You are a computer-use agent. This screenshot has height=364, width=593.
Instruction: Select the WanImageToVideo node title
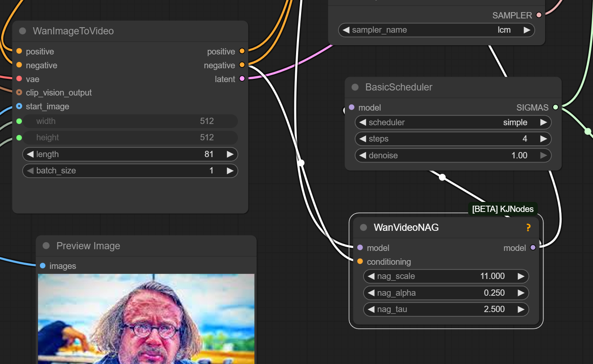click(73, 31)
